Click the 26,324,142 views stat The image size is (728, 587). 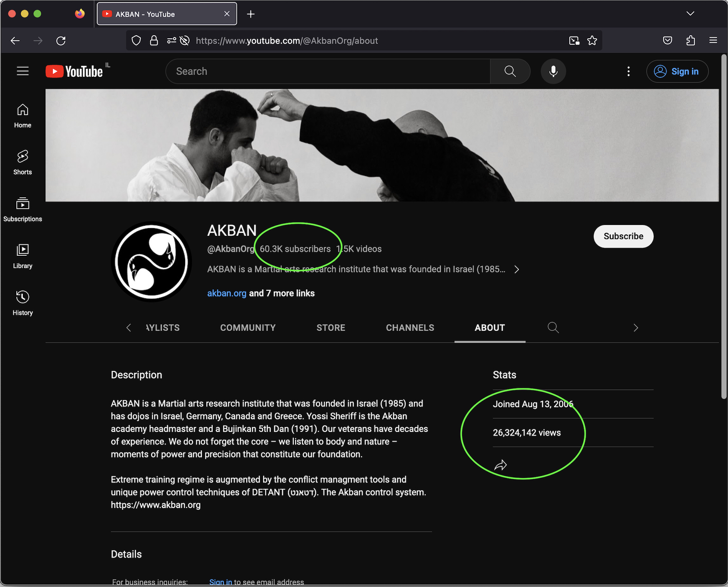[x=527, y=433]
